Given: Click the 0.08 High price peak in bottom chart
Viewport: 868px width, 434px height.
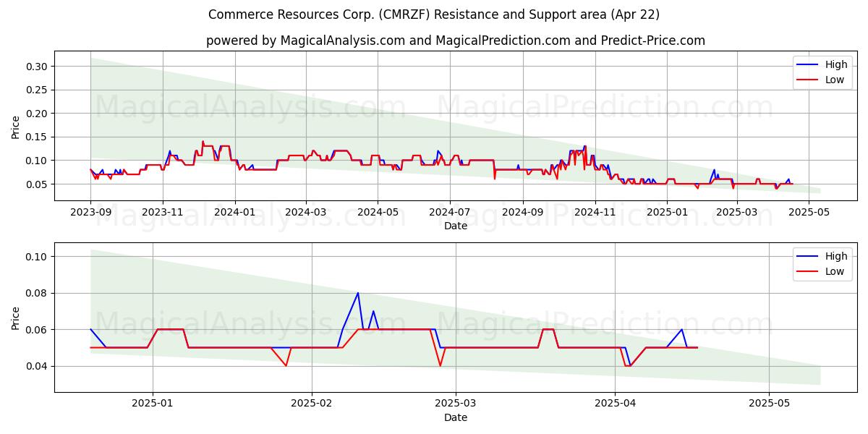Looking at the screenshot, I should (357, 293).
